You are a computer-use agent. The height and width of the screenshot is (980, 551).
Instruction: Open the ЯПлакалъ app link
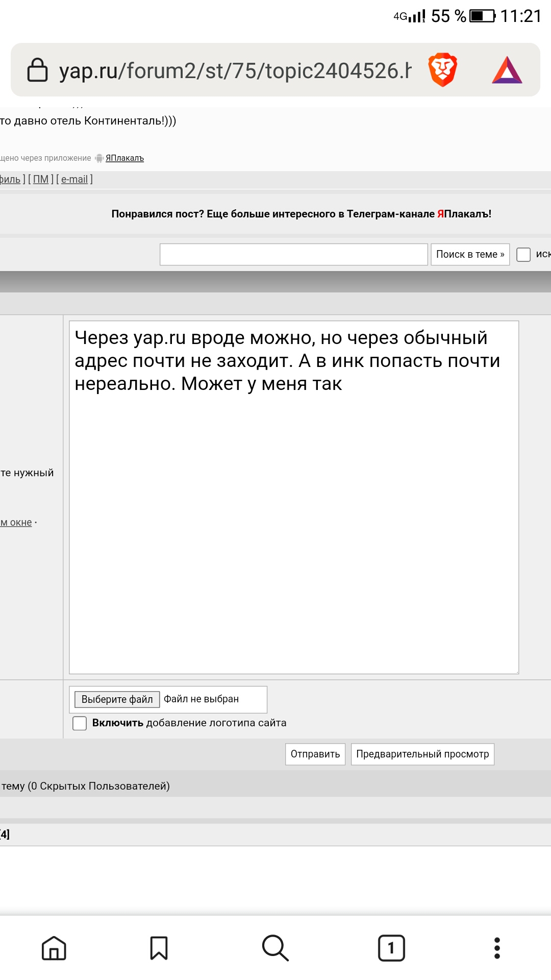point(124,158)
